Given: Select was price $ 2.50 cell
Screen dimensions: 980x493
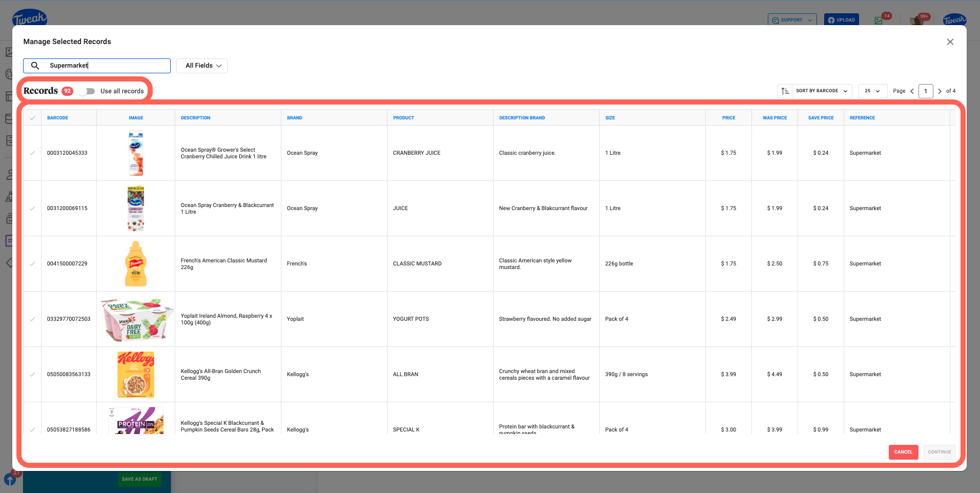Looking at the screenshot, I should point(774,264).
